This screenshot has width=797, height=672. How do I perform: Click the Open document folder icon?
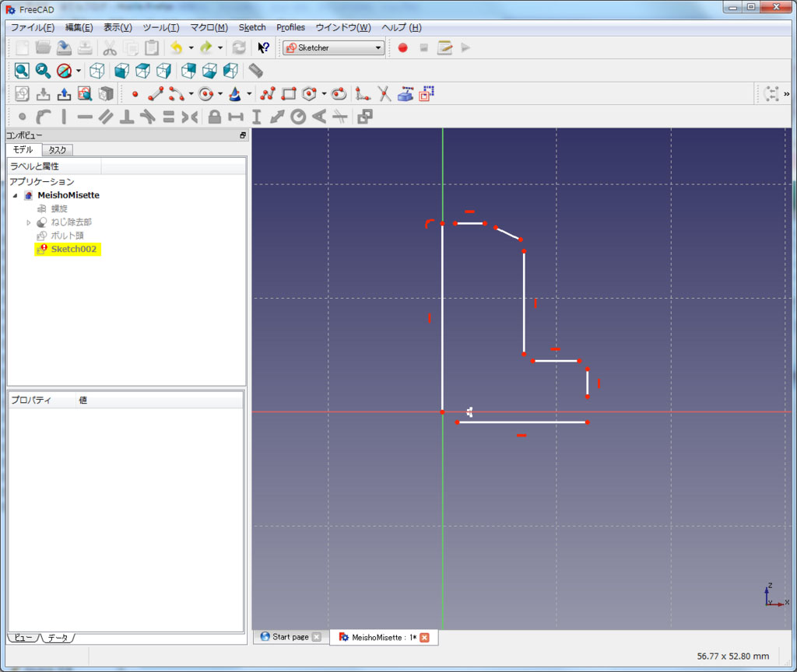[x=44, y=47]
